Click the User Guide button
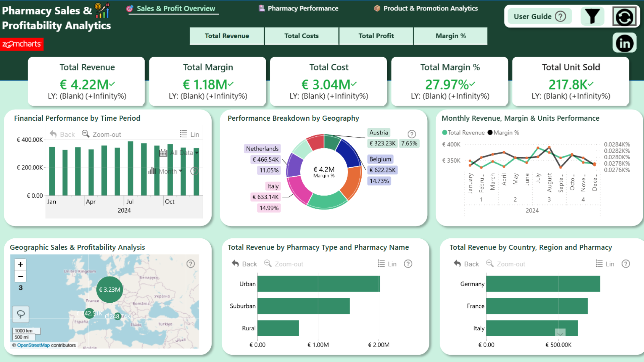The width and height of the screenshot is (644, 362). 539,16
